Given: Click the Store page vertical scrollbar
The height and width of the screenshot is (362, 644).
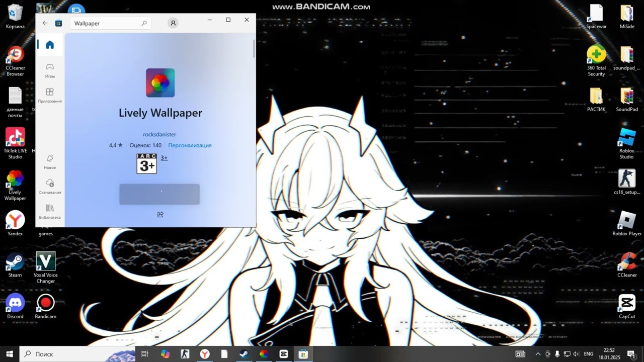Looking at the screenshot, I should (254, 49).
